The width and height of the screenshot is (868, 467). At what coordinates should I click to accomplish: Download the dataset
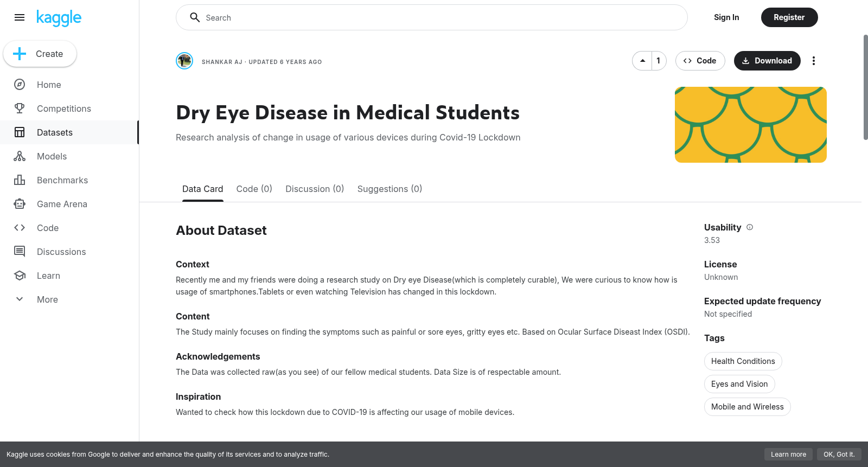click(x=767, y=61)
